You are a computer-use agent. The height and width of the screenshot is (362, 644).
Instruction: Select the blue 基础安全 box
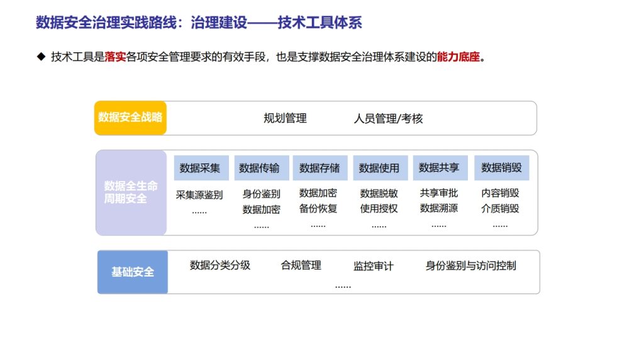coord(133,272)
